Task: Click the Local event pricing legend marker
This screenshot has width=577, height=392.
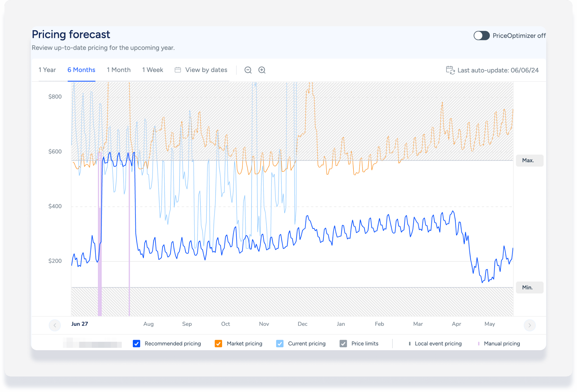Action: click(x=410, y=344)
